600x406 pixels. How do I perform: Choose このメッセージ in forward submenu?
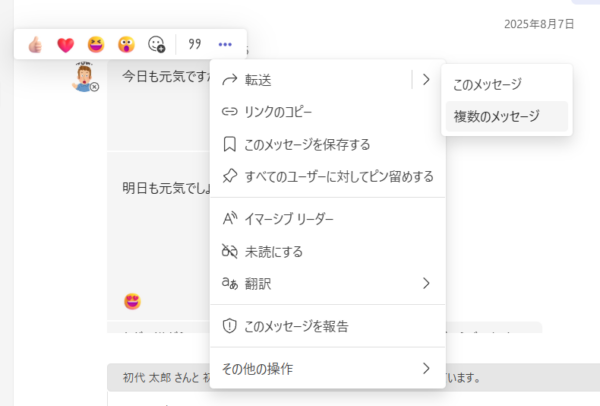point(487,85)
